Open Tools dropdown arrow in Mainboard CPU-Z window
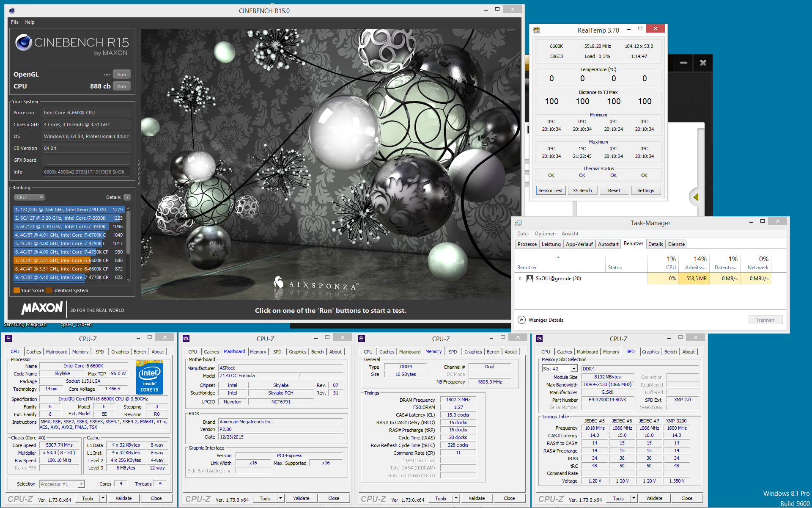Image resolution: width=812 pixels, height=508 pixels. click(280, 498)
